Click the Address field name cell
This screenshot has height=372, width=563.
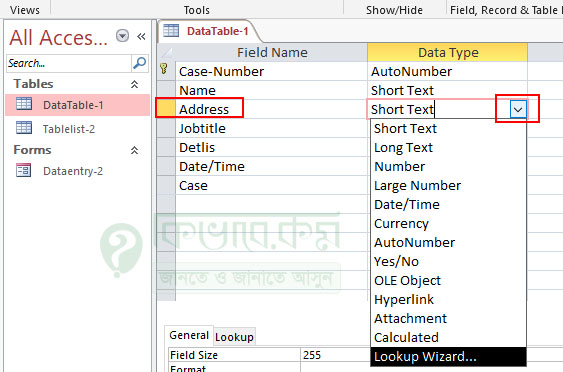(x=271, y=109)
